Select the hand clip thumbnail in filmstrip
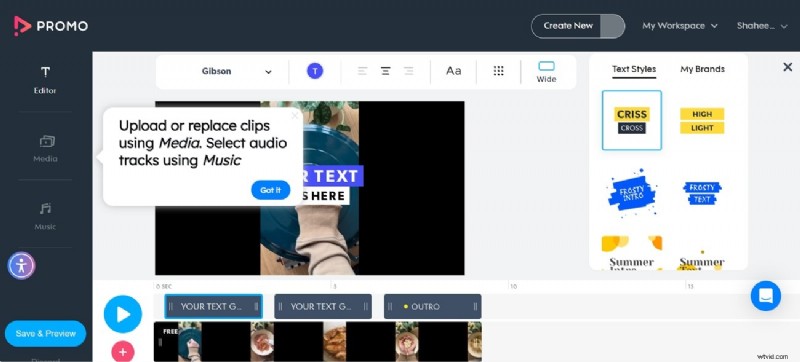Image resolution: width=800 pixels, height=362 pixels. pyautogui.click(x=189, y=342)
